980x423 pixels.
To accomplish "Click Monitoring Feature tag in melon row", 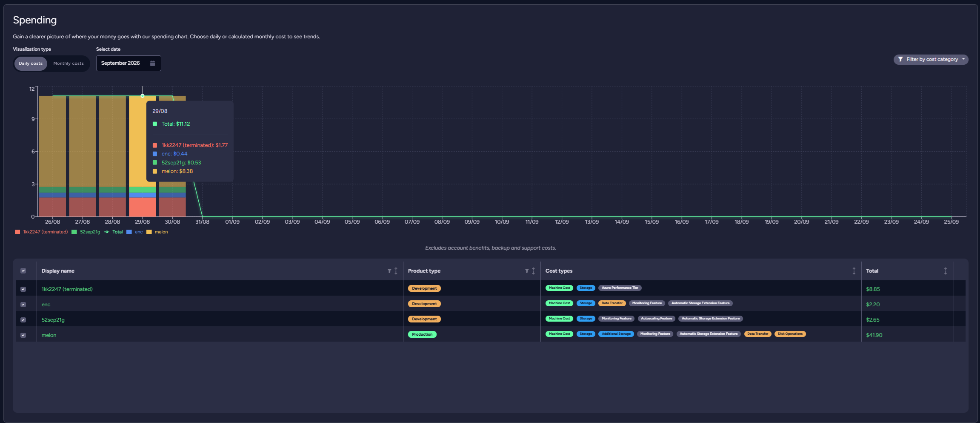I will point(655,334).
